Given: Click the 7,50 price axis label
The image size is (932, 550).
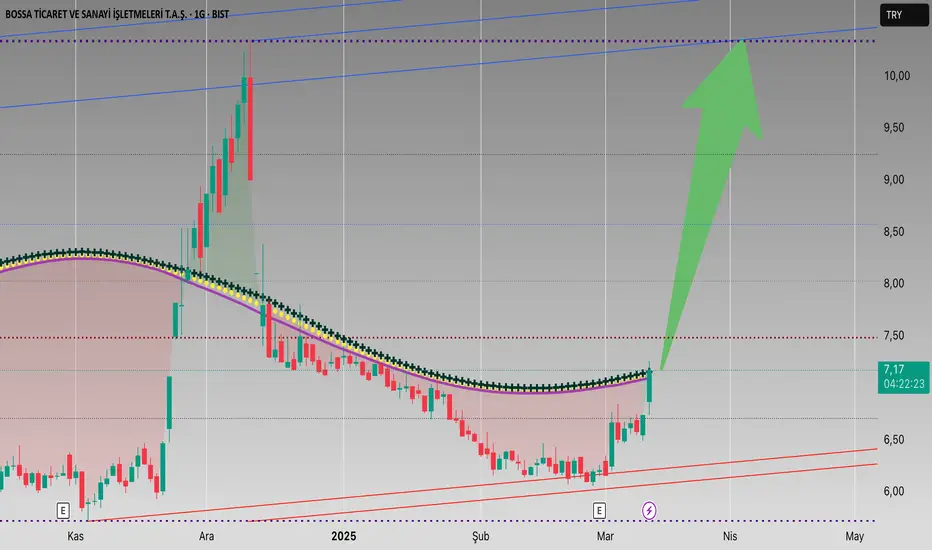Looking at the screenshot, I should pos(894,335).
